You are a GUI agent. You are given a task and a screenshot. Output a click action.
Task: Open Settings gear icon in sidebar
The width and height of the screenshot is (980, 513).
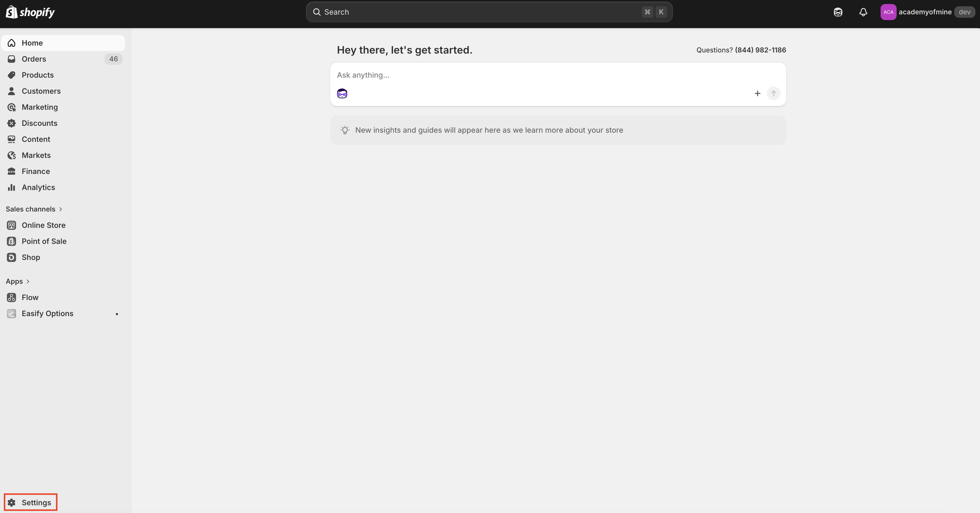pos(11,502)
